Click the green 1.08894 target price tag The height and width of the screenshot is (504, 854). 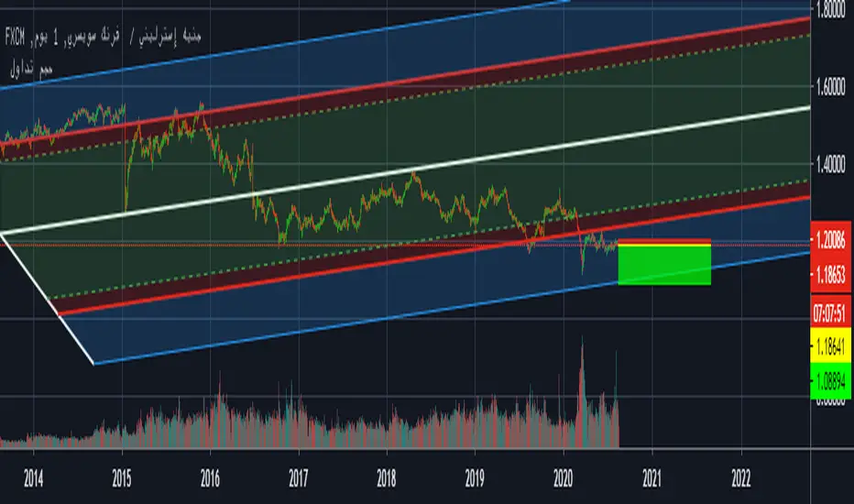pyautogui.click(x=830, y=381)
